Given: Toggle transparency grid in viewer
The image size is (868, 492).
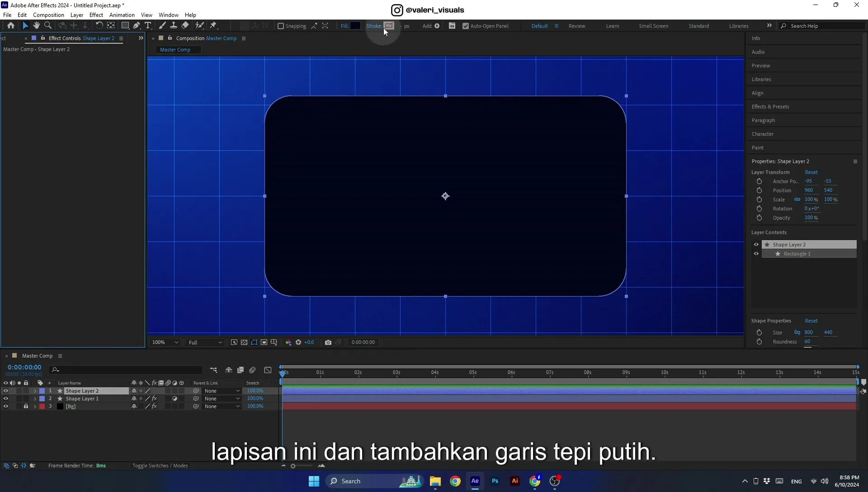Looking at the screenshot, I should tap(244, 342).
